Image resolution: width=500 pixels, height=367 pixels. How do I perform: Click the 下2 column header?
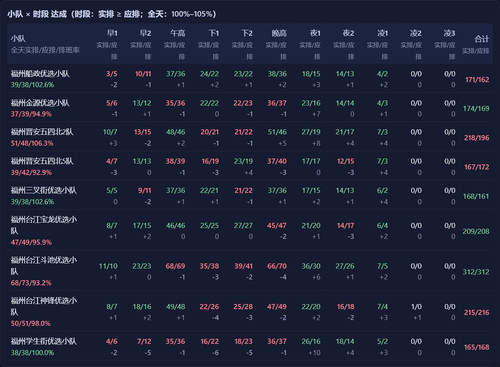tap(247, 33)
